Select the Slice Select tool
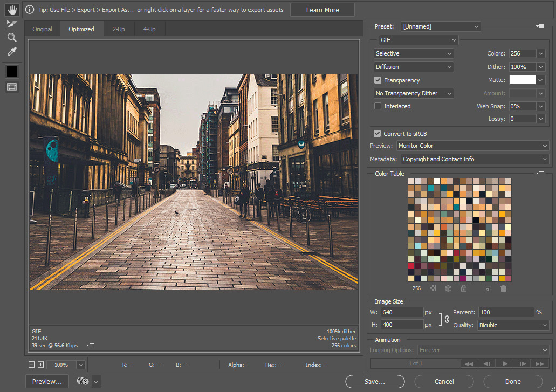This screenshot has width=556, height=392. point(12,24)
